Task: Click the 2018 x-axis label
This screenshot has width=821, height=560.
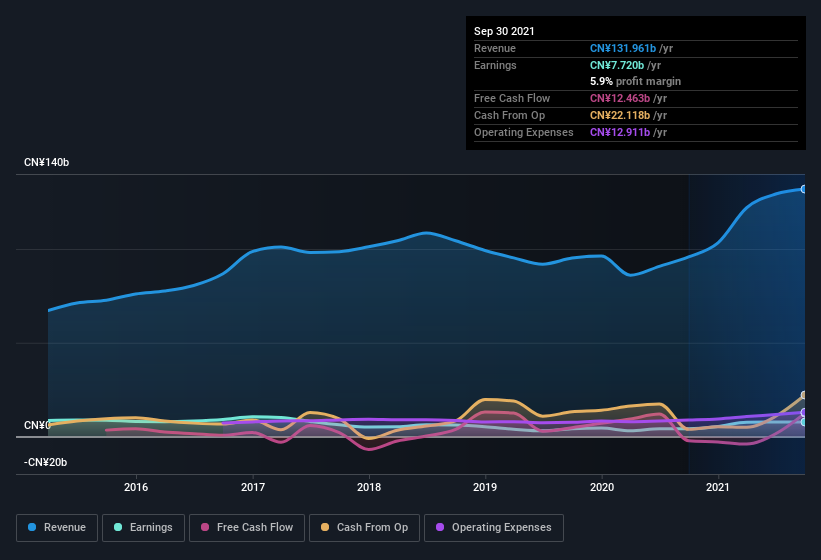Action: click(x=369, y=487)
